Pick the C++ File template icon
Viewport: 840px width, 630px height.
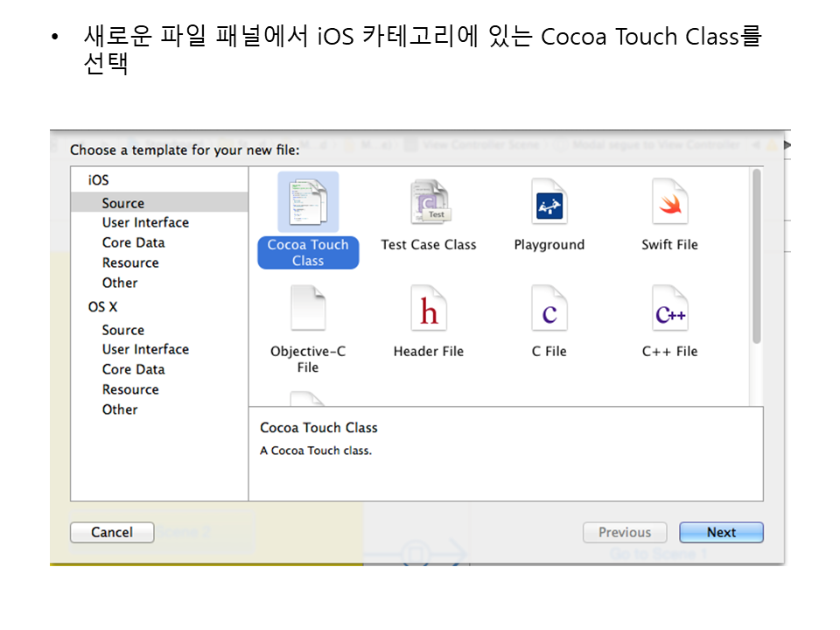point(669,311)
